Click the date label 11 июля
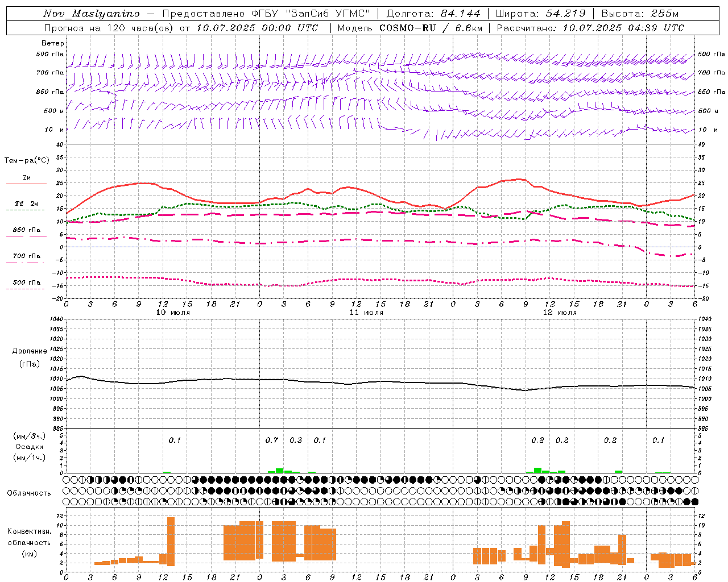Screen dimensions: 728x582 (x=367, y=312)
